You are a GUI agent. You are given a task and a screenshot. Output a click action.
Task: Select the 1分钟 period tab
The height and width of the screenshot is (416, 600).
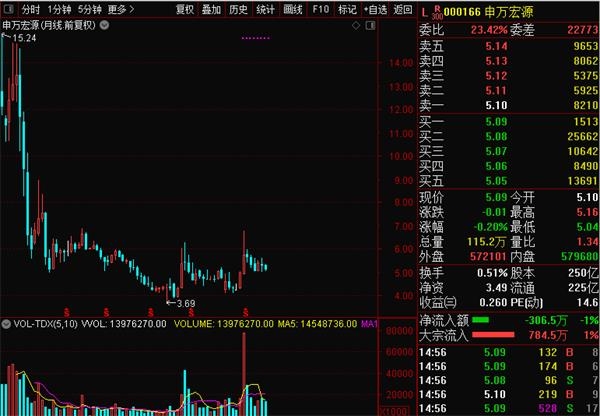coord(59,9)
